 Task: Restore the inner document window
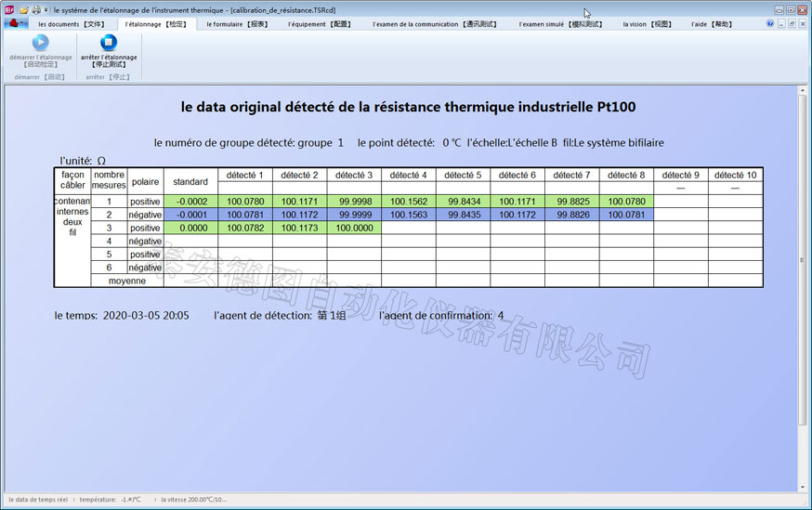click(792, 23)
